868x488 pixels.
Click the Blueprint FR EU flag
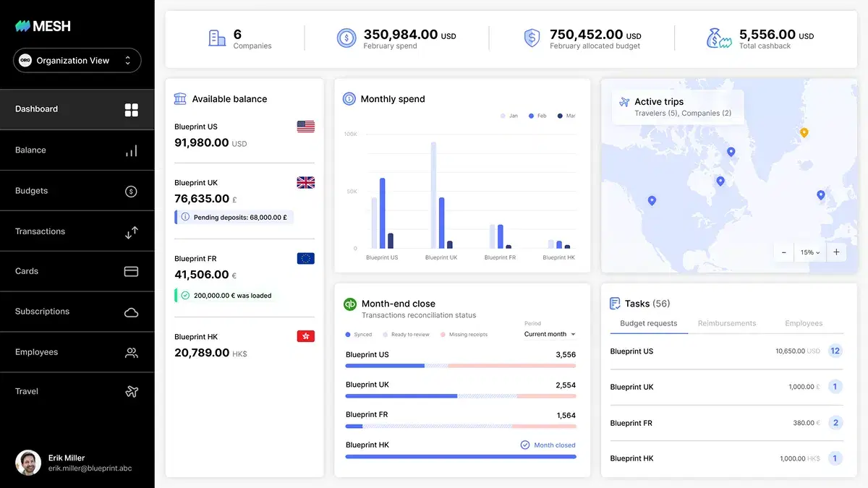(x=306, y=259)
